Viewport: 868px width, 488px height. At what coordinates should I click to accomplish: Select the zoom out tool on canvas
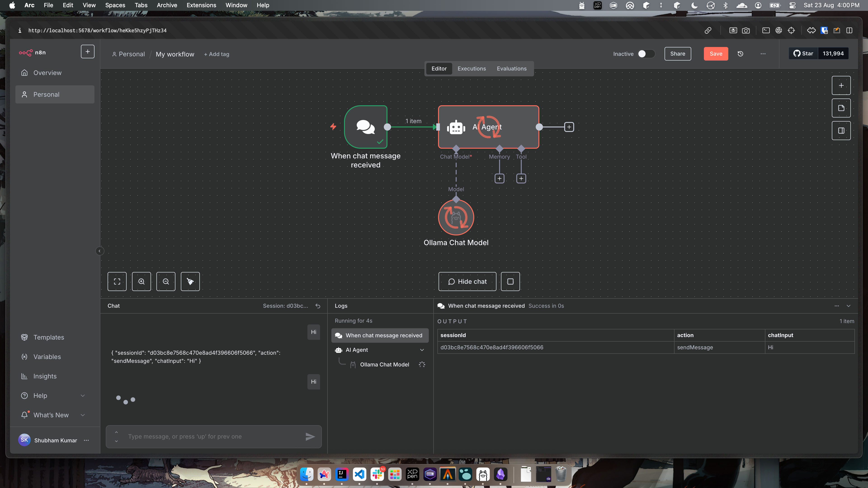pyautogui.click(x=166, y=281)
